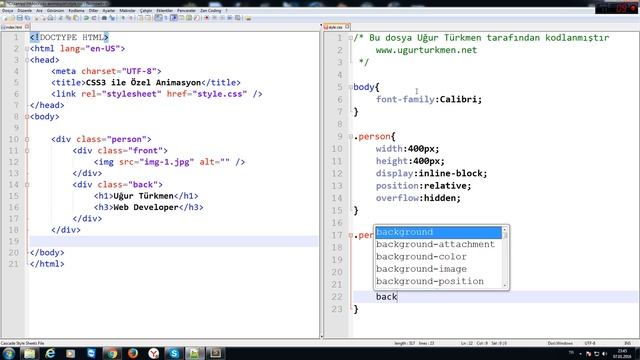Screen dimensions: 640x360
Task: Close the style.css tab
Action: [x=347, y=27]
